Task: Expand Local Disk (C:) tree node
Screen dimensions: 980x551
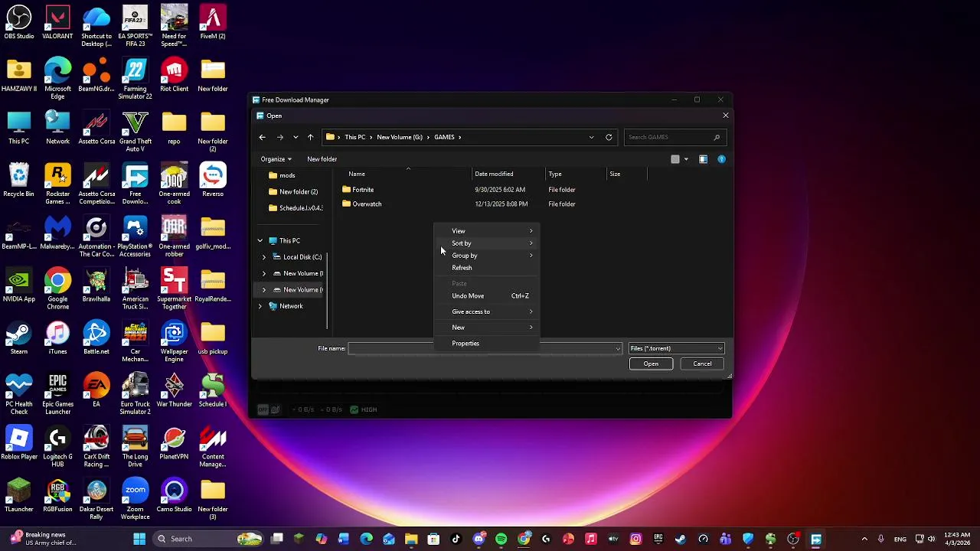Action: [264, 257]
